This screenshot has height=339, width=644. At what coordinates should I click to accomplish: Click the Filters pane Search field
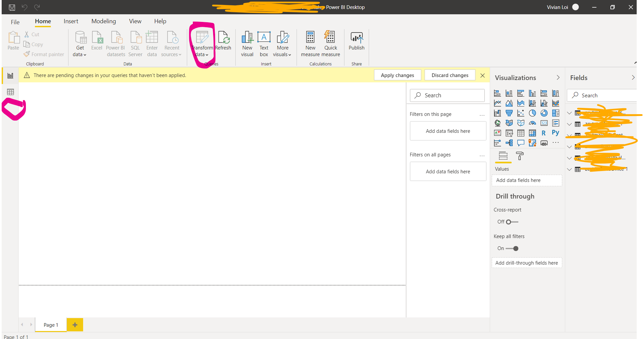tap(447, 95)
